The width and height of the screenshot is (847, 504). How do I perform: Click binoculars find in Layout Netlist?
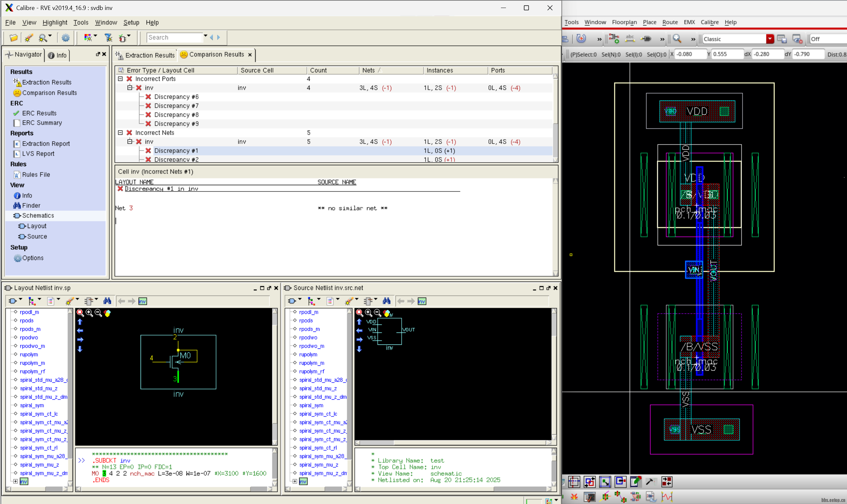(107, 301)
